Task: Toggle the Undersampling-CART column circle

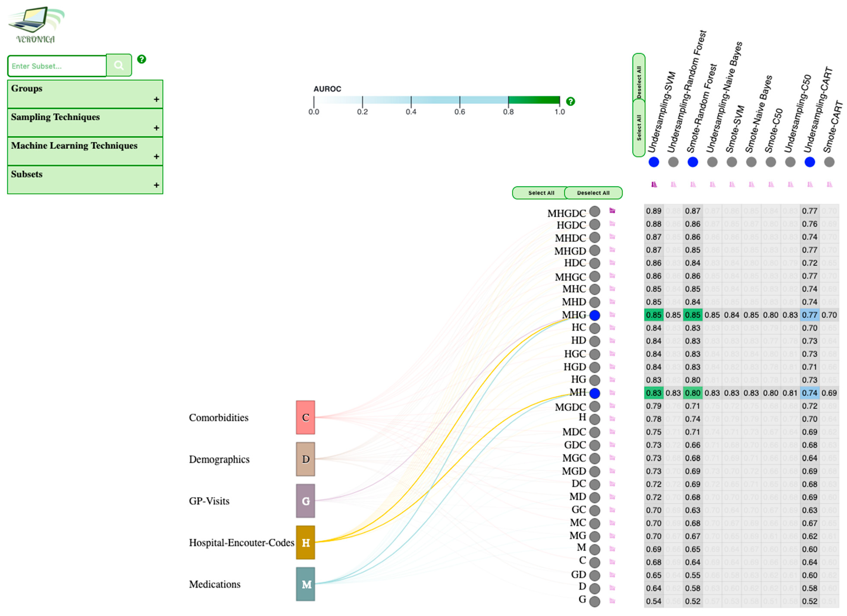Action: pos(810,162)
